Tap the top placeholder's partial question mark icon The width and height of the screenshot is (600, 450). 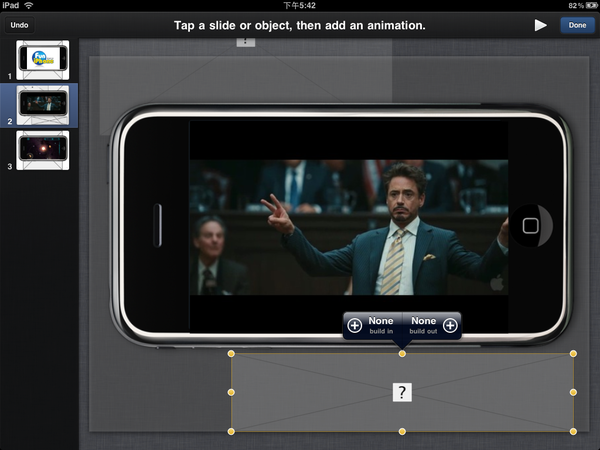point(246,42)
